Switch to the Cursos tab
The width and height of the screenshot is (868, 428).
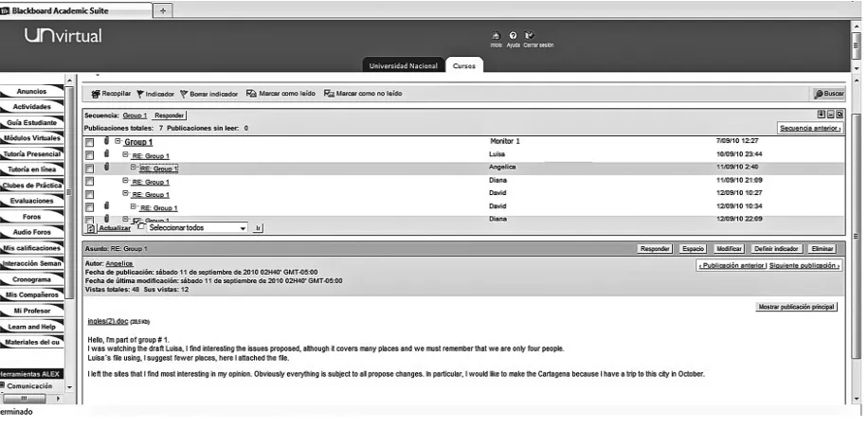coord(464,65)
